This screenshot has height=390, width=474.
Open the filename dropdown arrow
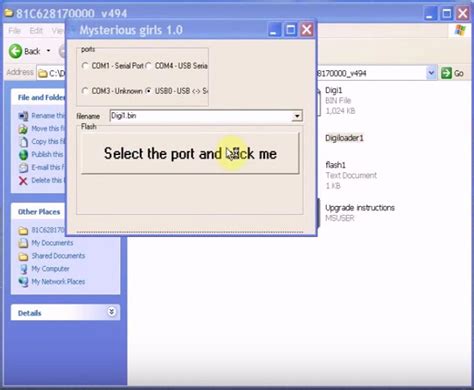click(296, 116)
